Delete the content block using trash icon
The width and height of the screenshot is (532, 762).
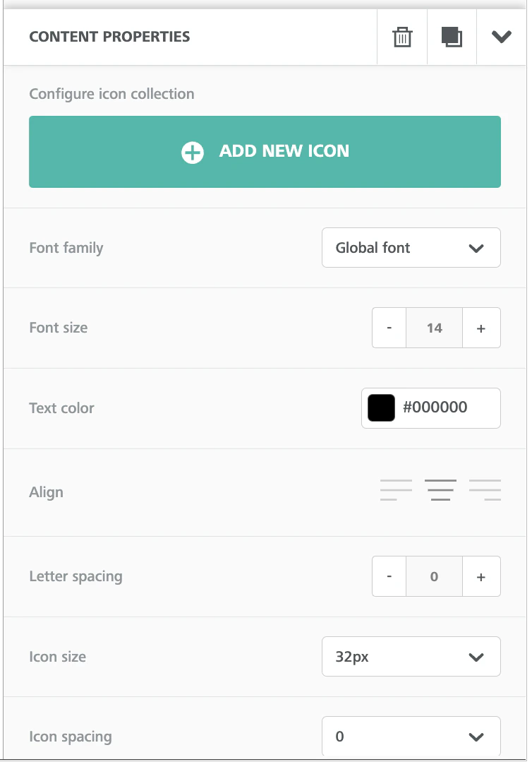(x=402, y=37)
